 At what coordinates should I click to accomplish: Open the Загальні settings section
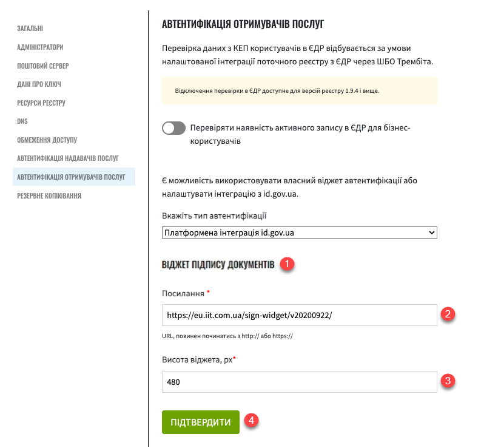coord(30,29)
